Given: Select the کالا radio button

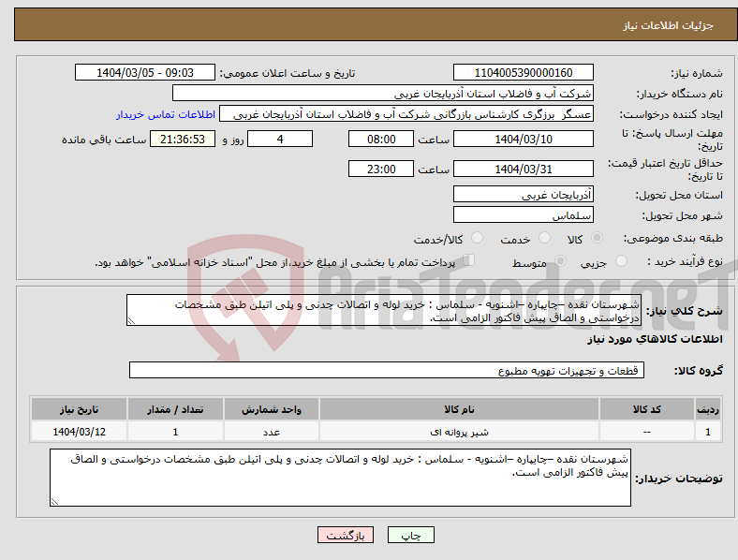Looking at the screenshot, I should [597, 238].
